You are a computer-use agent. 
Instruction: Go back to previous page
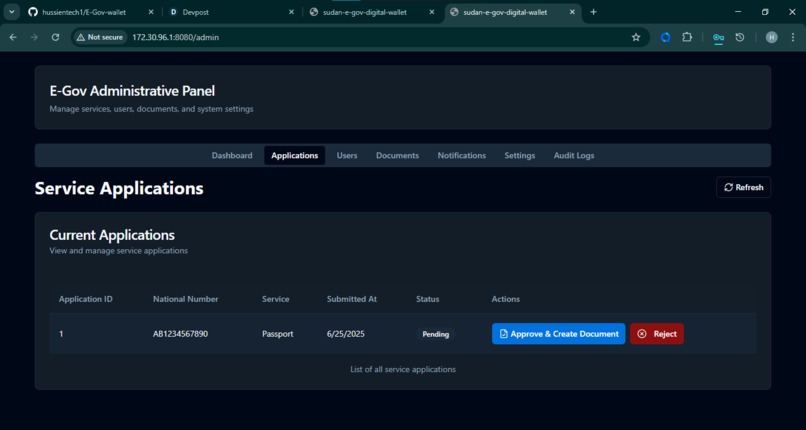coord(13,37)
